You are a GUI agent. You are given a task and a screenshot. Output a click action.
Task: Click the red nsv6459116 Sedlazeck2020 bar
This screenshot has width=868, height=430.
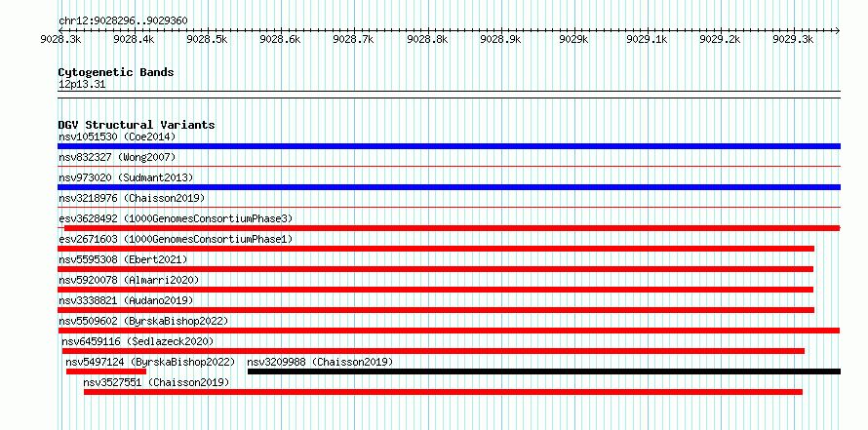(x=433, y=351)
